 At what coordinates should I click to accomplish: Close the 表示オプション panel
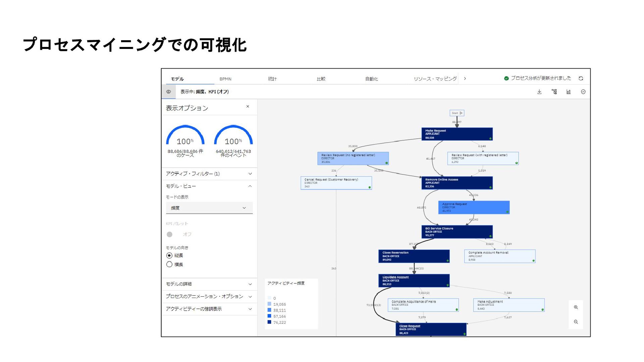tap(248, 107)
